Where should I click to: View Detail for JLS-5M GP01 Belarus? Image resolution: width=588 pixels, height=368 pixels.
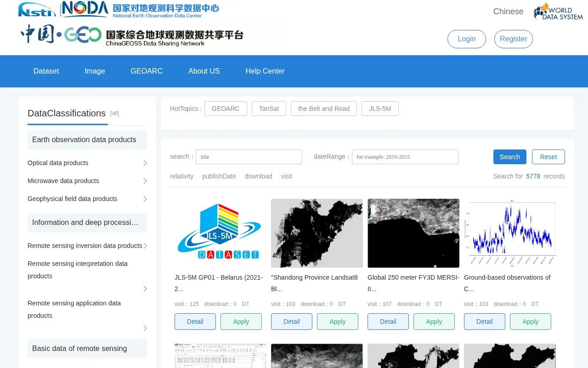pos(195,322)
